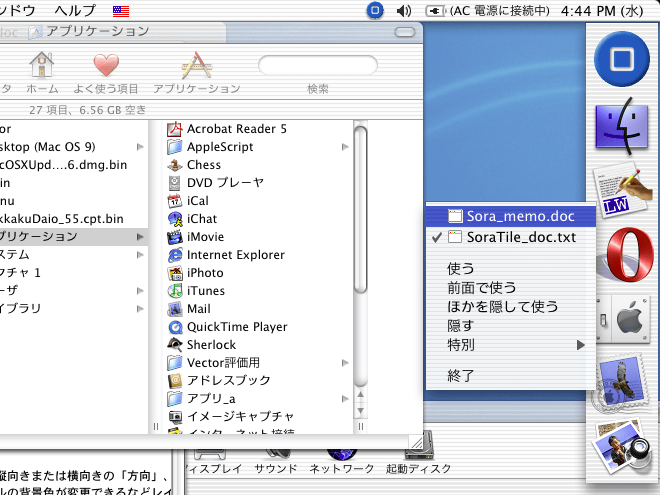Choose the checked SoraTile_doc.txt menu item
This screenshot has width=660, height=495.
click(511, 237)
